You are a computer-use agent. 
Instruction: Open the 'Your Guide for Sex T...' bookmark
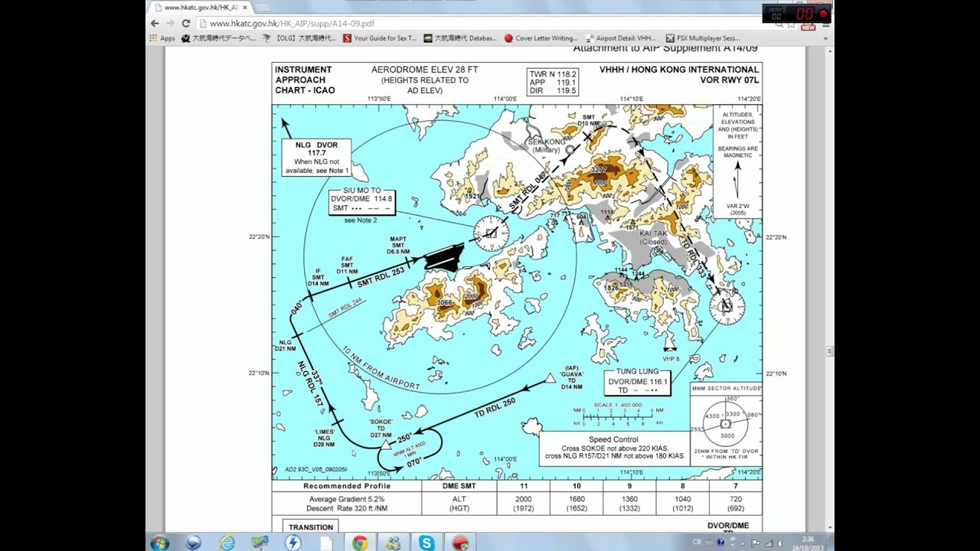pos(380,37)
